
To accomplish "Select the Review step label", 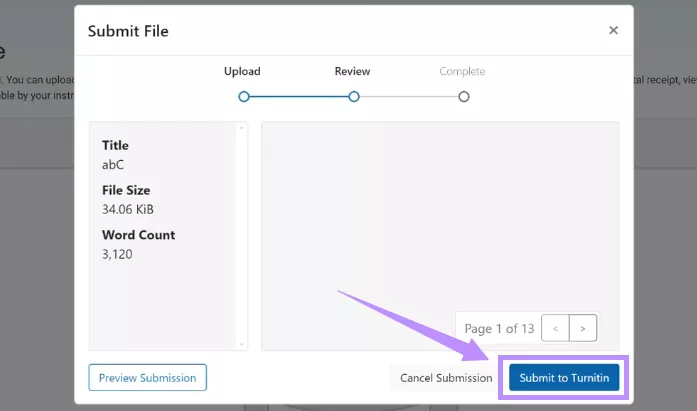I will click(352, 72).
